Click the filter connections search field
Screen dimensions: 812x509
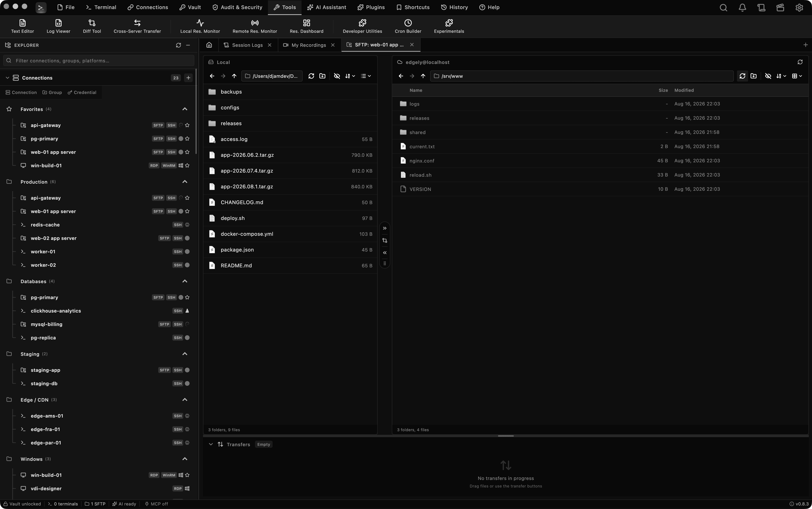(99, 61)
